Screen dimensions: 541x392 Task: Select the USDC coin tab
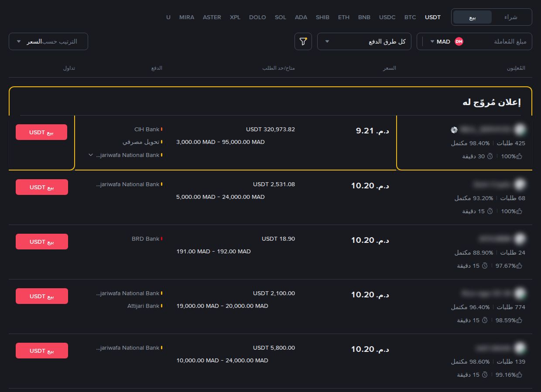[387, 17]
